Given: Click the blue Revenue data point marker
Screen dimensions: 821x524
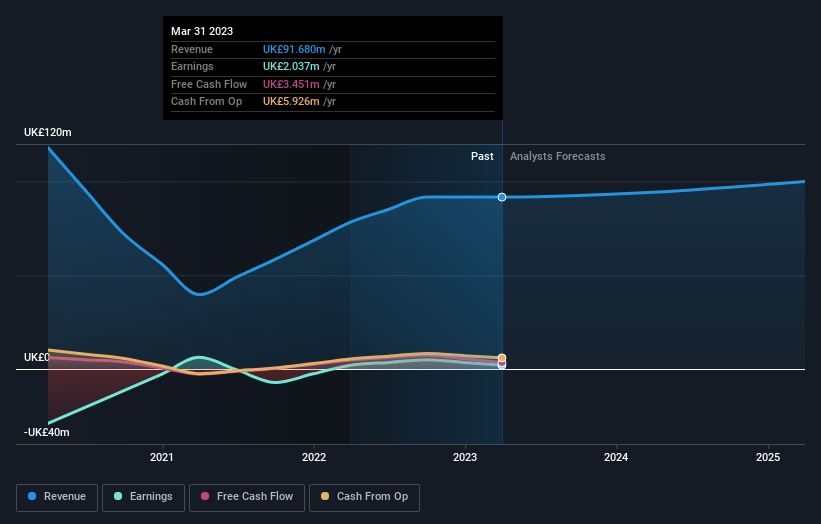Looking at the screenshot, I should point(502,197).
